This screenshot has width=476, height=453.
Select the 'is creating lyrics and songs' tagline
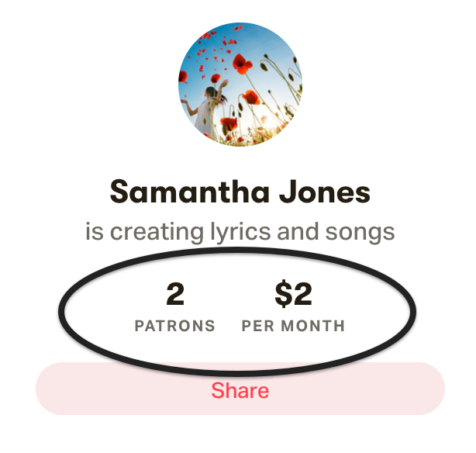[240, 231]
